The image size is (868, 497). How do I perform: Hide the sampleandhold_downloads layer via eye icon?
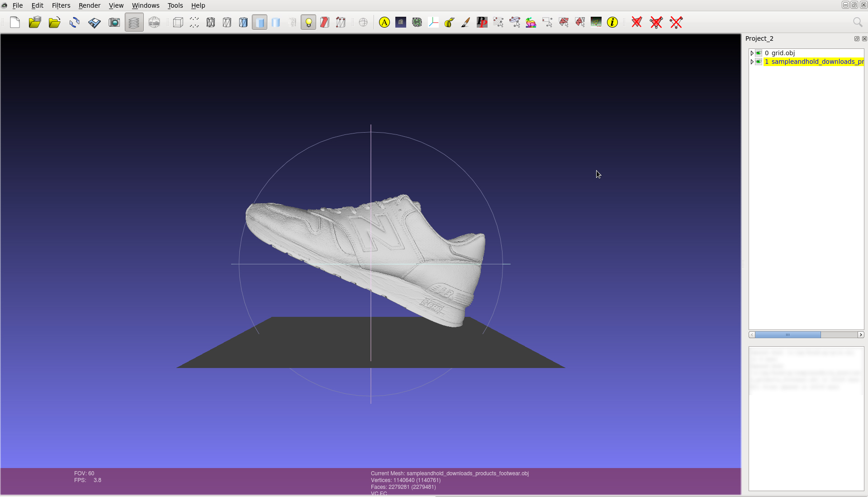click(x=759, y=62)
